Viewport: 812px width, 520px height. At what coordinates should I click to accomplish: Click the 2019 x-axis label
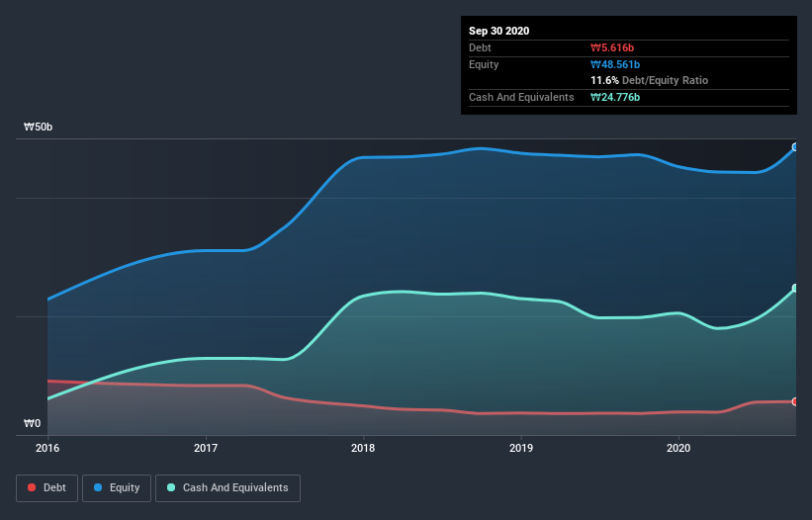point(521,448)
